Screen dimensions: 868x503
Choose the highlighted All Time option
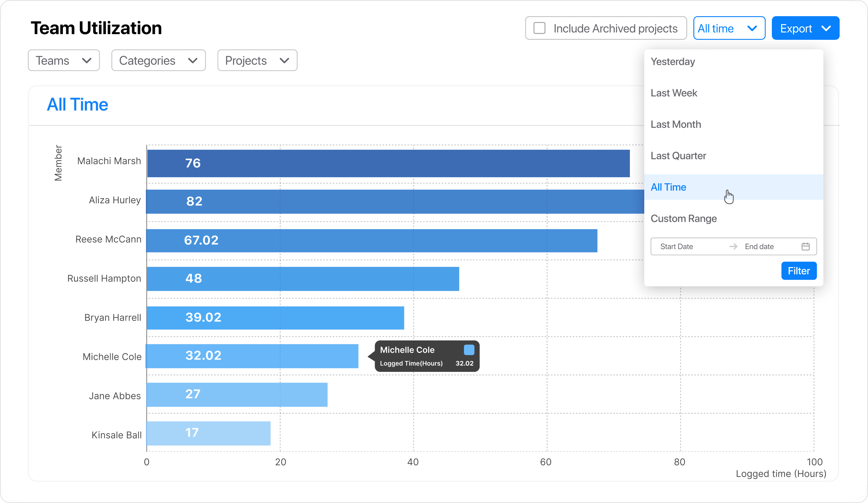pos(668,187)
